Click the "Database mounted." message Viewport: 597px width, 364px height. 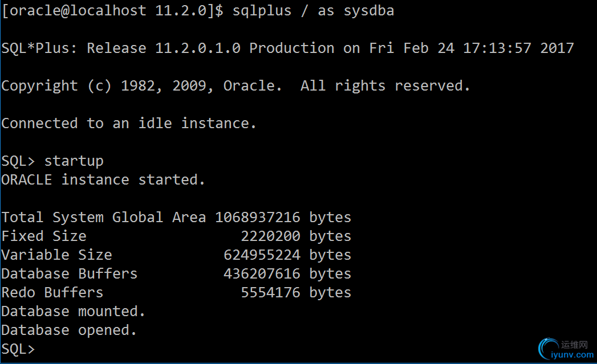pyautogui.click(x=74, y=312)
